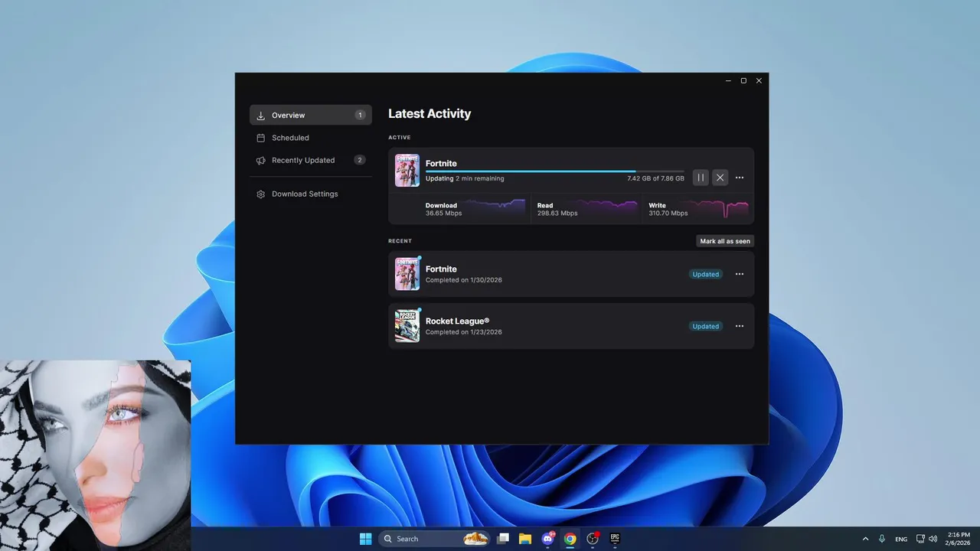Cancel the active Fortnite update
Image resolution: width=980 pixels, height=551 pixels.
[720, 178]
